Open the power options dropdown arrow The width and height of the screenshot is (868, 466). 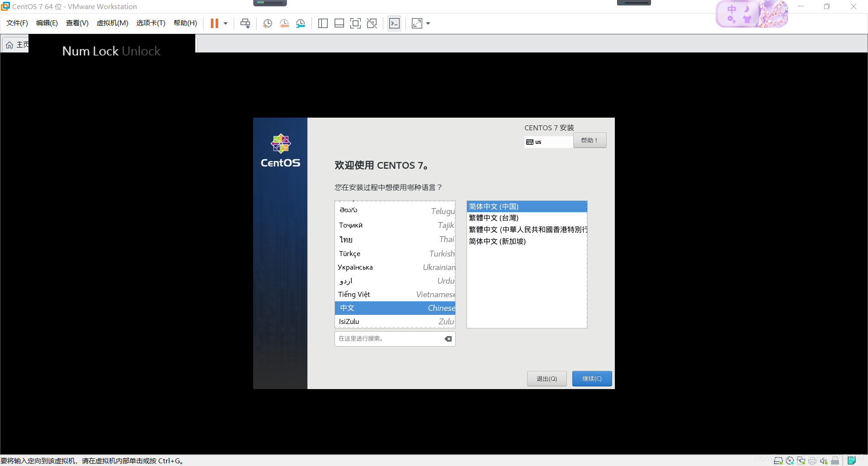226,23
